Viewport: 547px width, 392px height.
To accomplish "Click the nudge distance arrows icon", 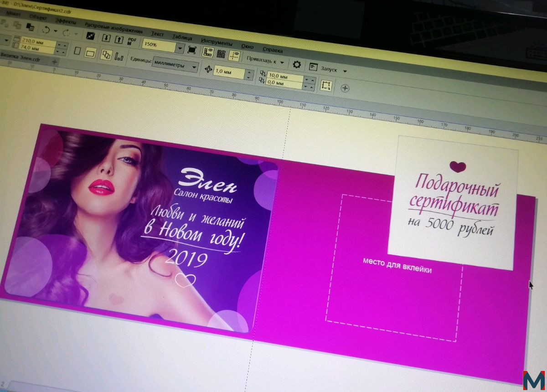I will click(208, 69).
